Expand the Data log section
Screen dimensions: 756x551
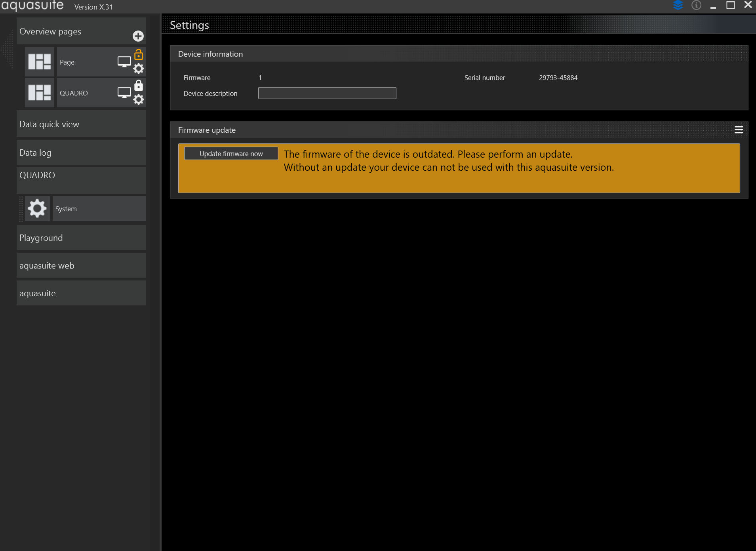[81, 153]
